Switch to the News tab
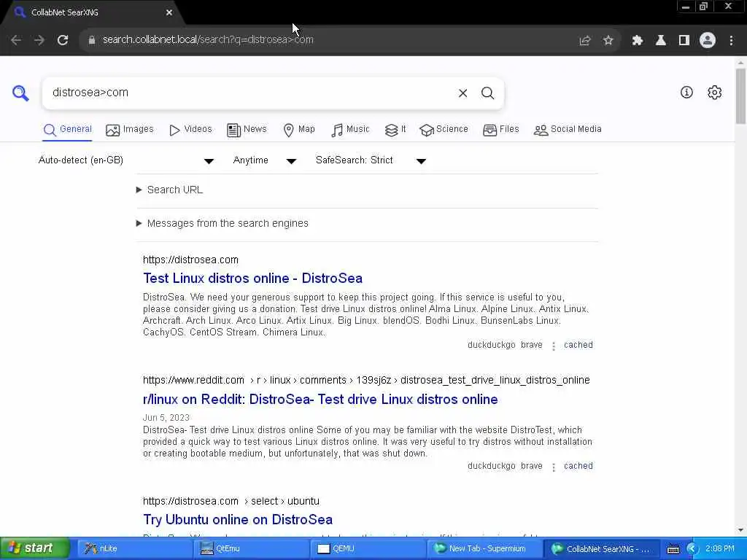 tap(247, 130)
